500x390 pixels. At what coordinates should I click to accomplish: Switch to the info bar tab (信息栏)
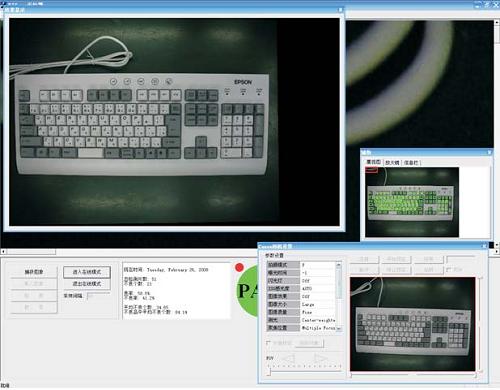pos(411,162)
